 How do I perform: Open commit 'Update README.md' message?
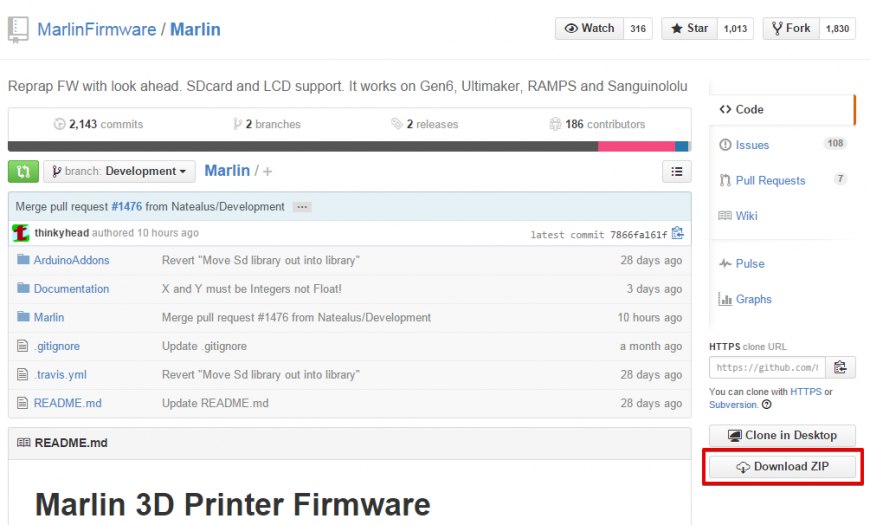click(x=215, y=403)
